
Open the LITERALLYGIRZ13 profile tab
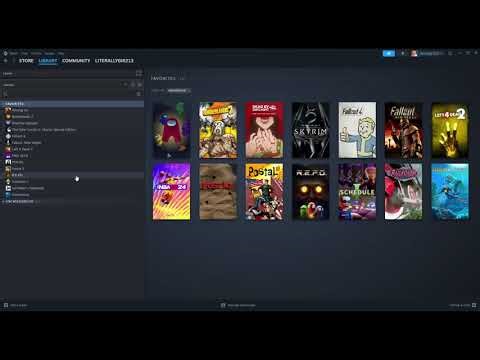click(x=114, y=61)
